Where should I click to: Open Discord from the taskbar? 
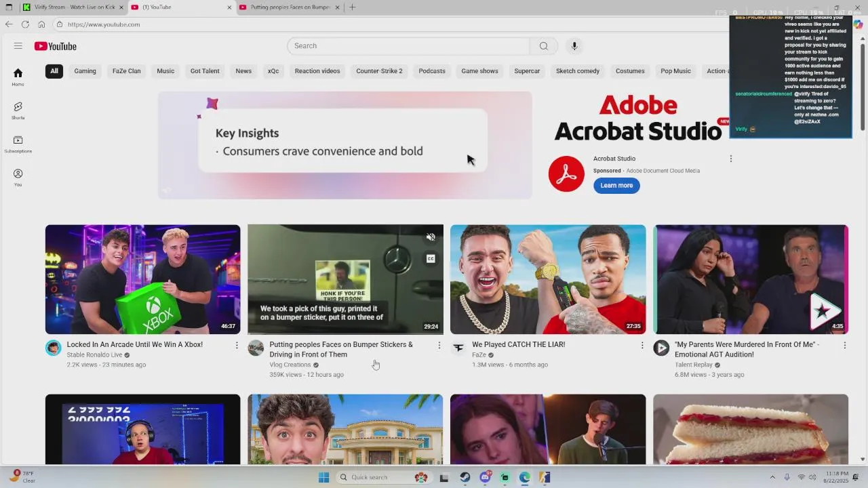[x=485, y=478]
